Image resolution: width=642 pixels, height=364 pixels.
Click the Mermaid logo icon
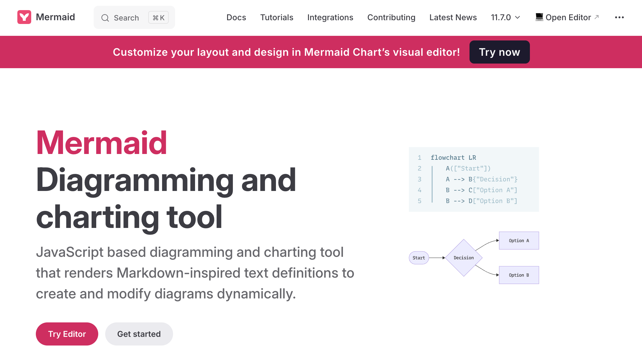click(24, 17)
